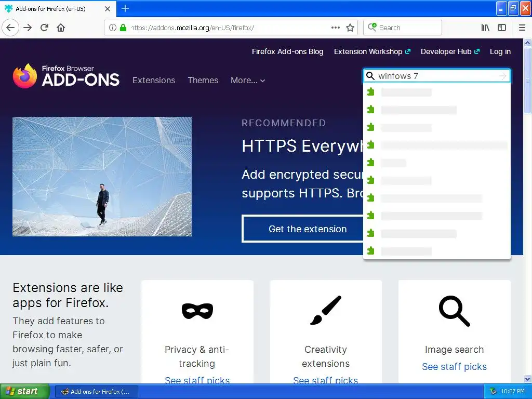Open page actions three-dot menu
Screen dimensions: 532x399
(x=335, y=28)
